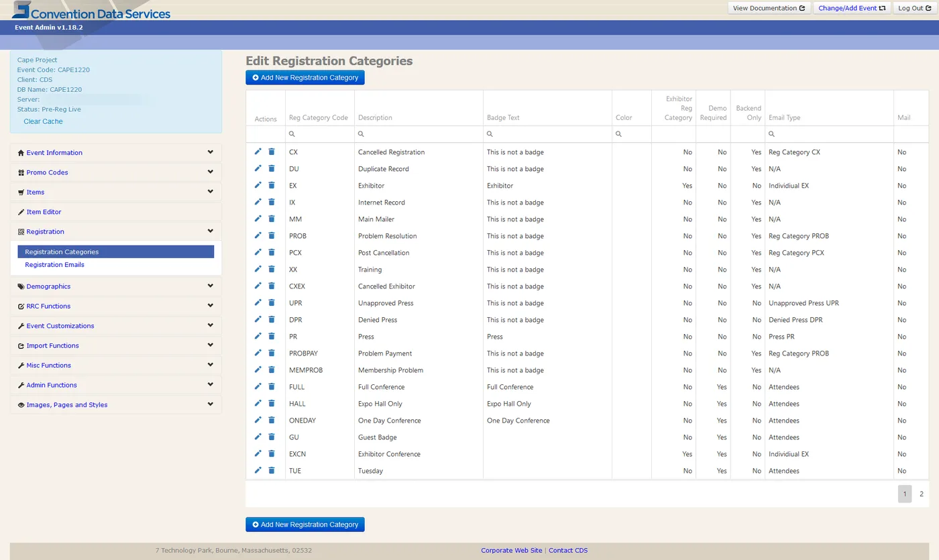The height and width of the screenshot is (560, 939).
Task: Expand the Promo Codes section chevron
Action: 211,172
